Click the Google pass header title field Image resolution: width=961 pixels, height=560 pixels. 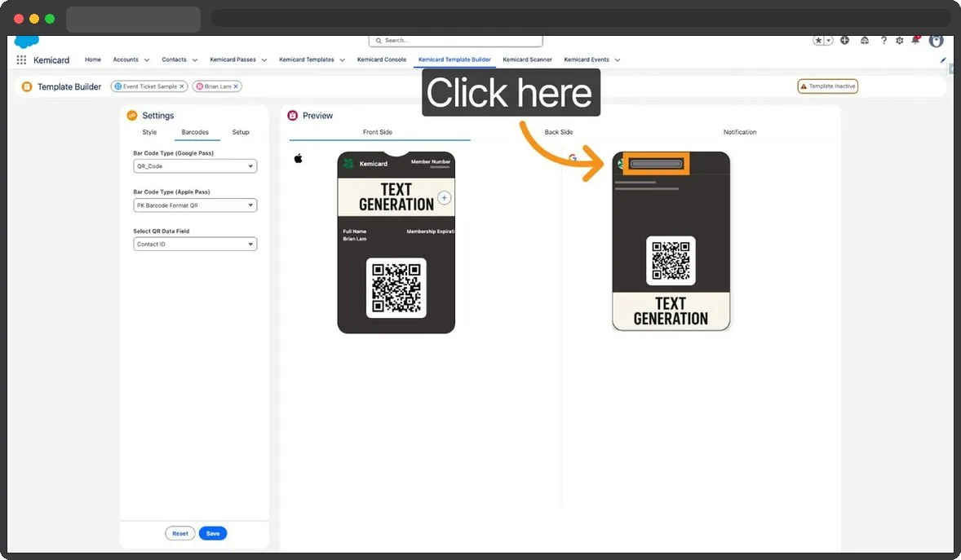tap(657, 164)
